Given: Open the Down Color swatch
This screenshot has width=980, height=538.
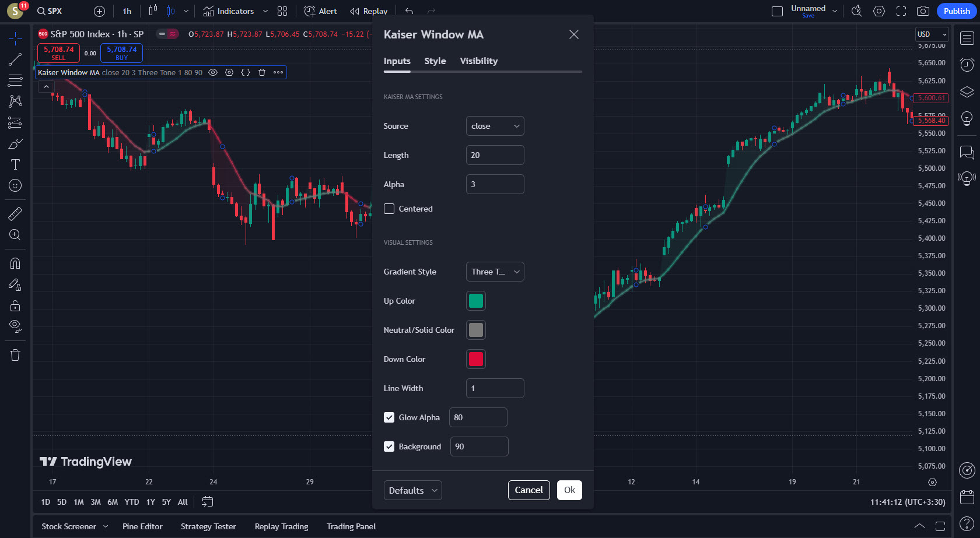Looking at the screenshot, I should pyautogui.click(x=475, y=359).
